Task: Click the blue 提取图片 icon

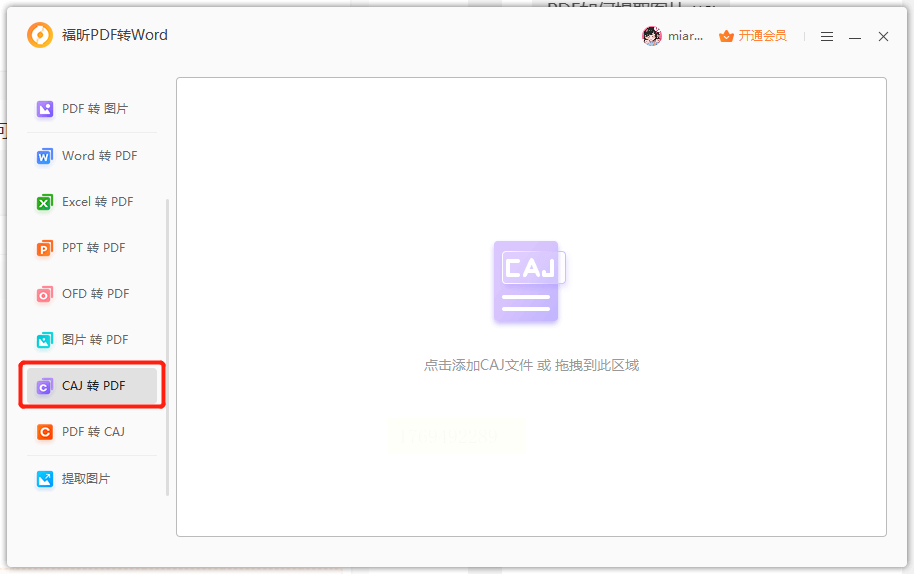Action: pyautogui.click(x=44, y=479)
